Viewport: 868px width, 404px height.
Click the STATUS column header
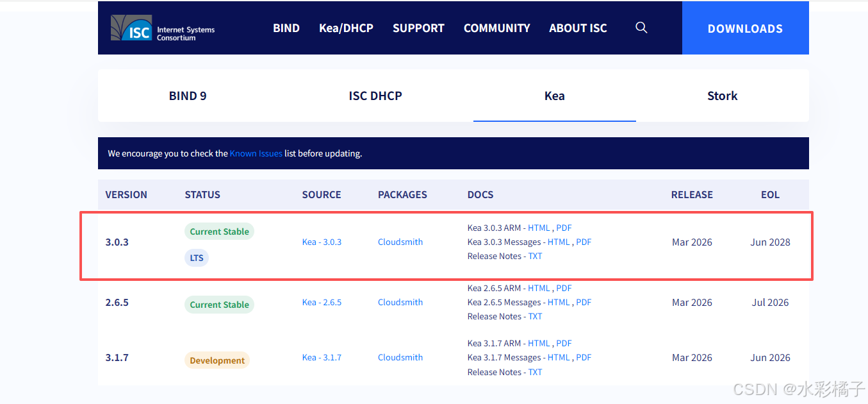click(202, 194)
